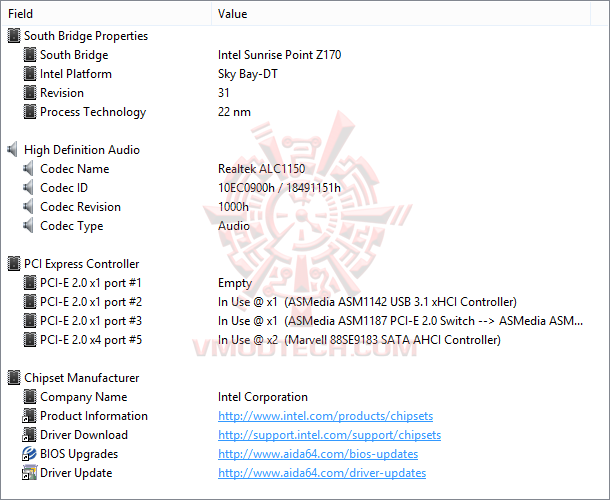Select the Intel Platform field label
The image size is (610, 500).
click(x=76, y=74)
